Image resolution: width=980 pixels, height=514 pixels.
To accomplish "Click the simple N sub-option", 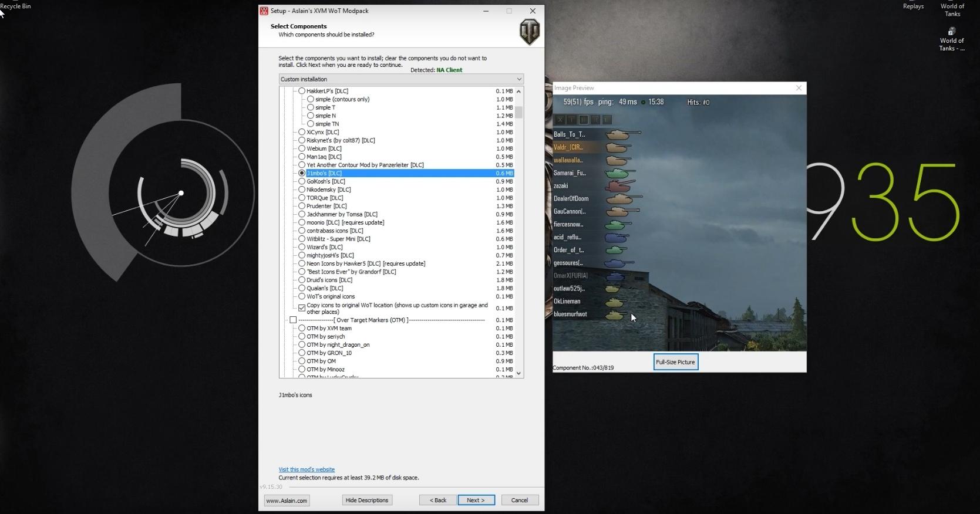I will point(325,116).
